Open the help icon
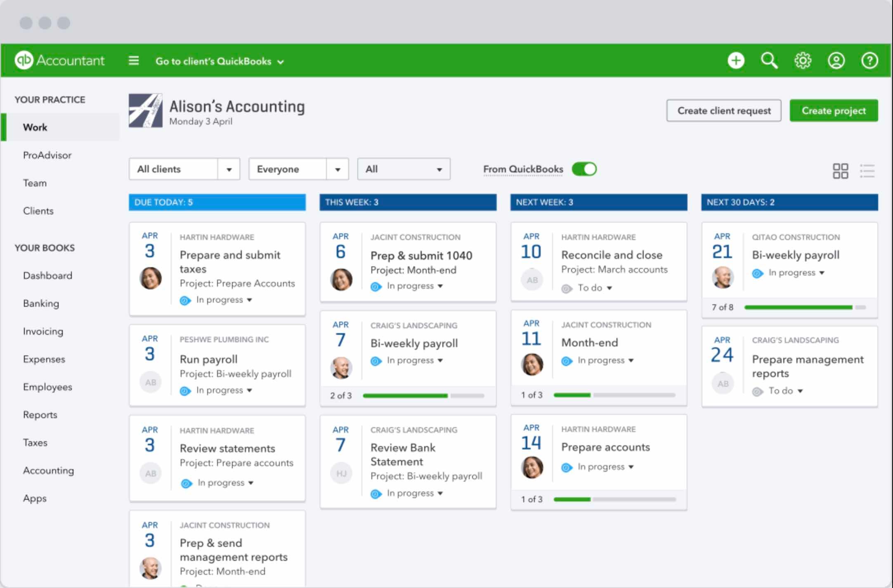This screenshot has height=588, width=893. pyautogui.click(x=870, y=60)
